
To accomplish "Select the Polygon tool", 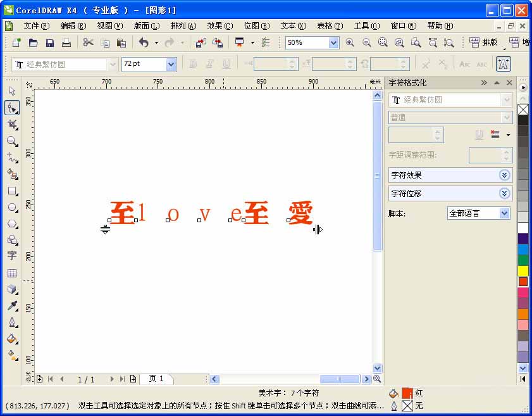I will (x=12, y=224).
